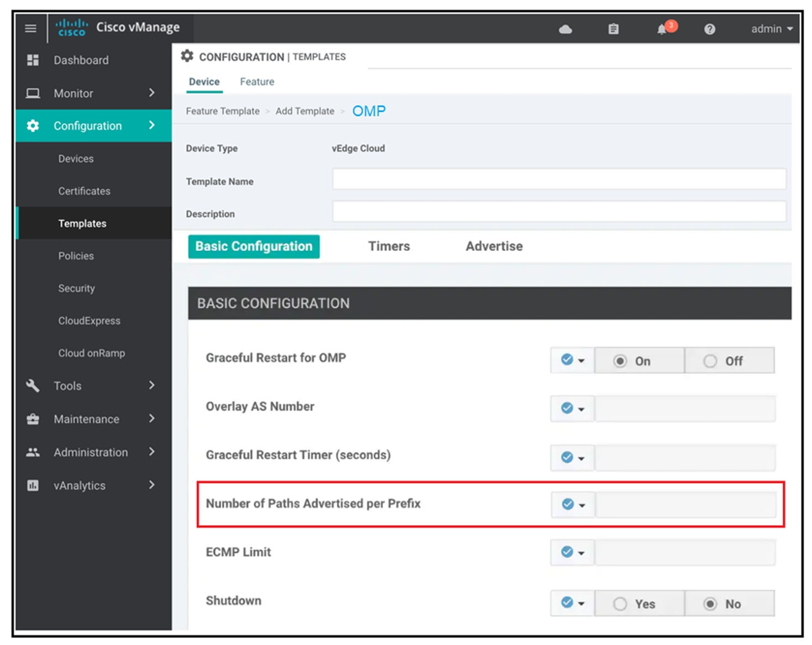812x645 pixels.
Task: Expand the vAnalytics menu chevron
Action: [x=152, y=485]
